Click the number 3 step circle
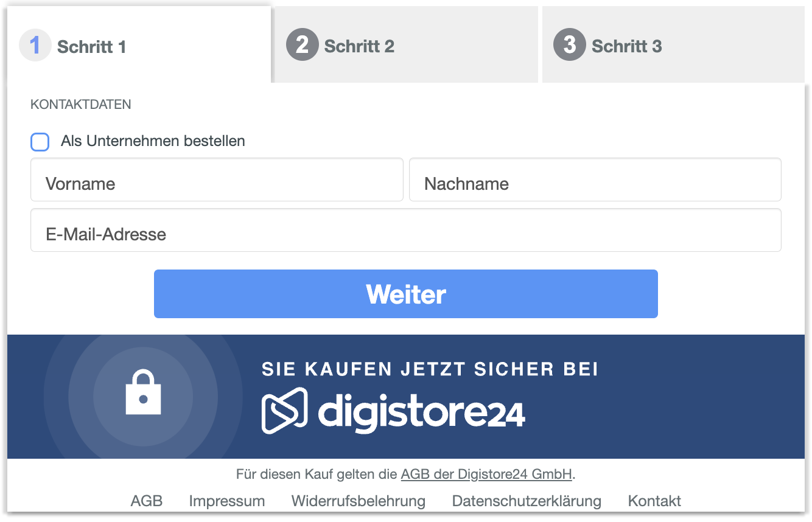The height and width of the screenshot is (522, 812). pyautogui.click(x=569, y=46)
